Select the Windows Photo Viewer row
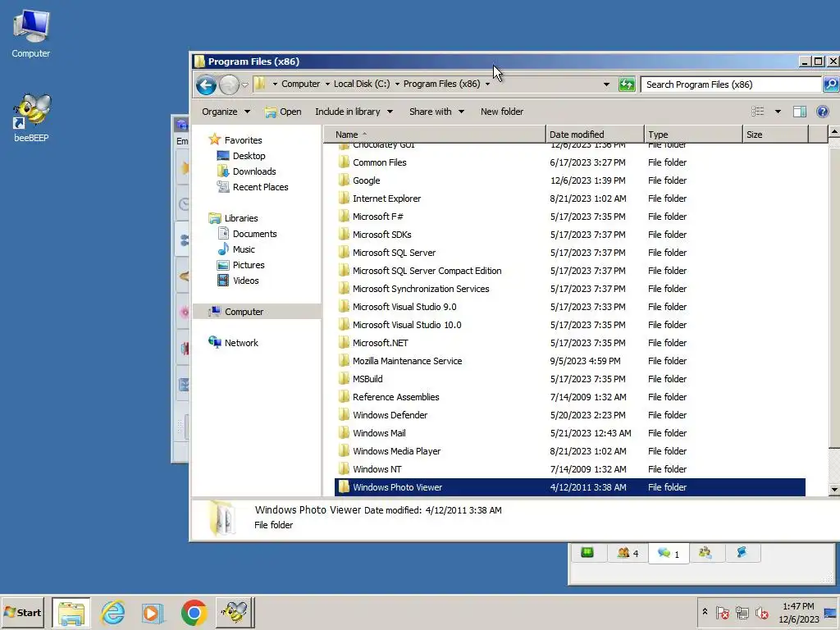Screen dimensions: 840x630 pyautogui.click(x=569, y=487)
